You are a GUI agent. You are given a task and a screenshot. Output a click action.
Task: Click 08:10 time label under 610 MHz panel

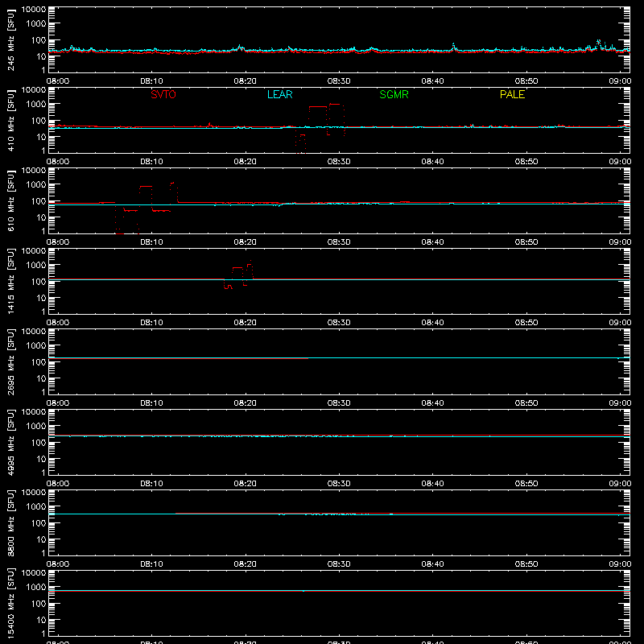151,242
